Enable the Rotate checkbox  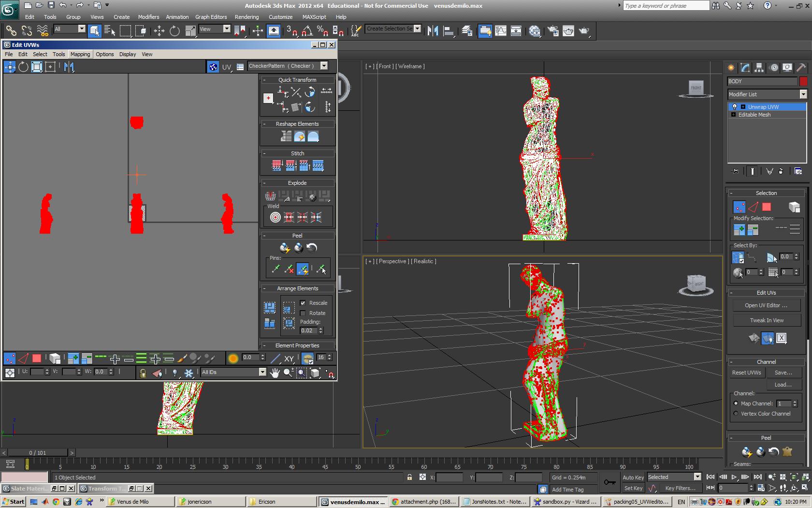point(303,313)
